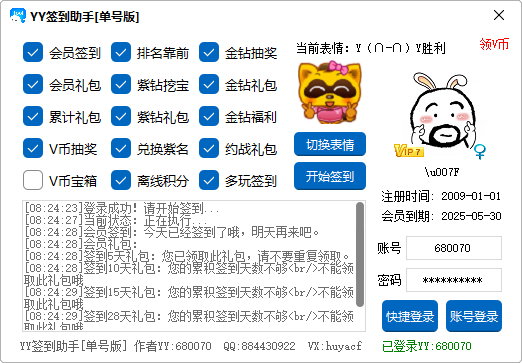Image resolution: width=522 pixels, height=363 pixels.
Task: Uncheck V币抽奖 checkbox
Action: click(x=33, y=148)
